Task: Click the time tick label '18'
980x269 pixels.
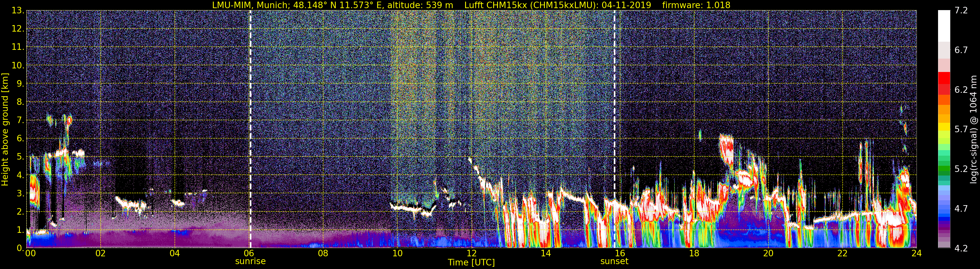Action: point(694,253)
